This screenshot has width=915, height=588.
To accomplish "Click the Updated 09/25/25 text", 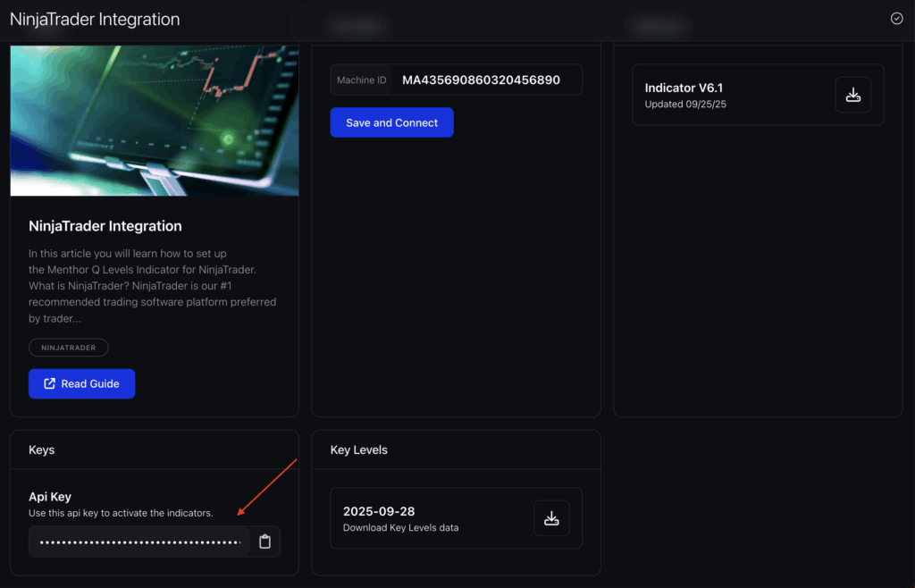I will pos(685,105).
